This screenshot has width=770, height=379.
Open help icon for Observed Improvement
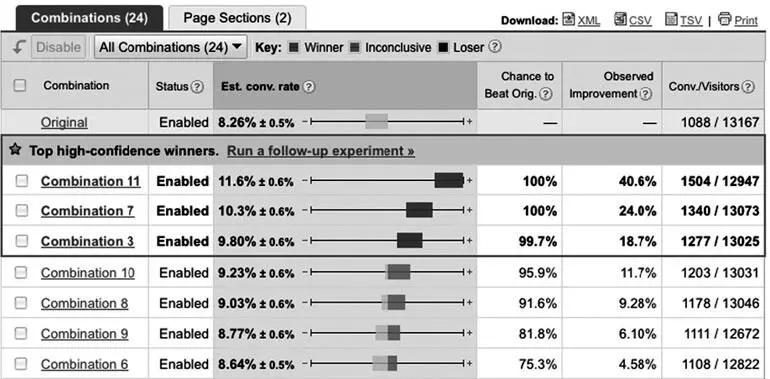(x=646, y=94)
